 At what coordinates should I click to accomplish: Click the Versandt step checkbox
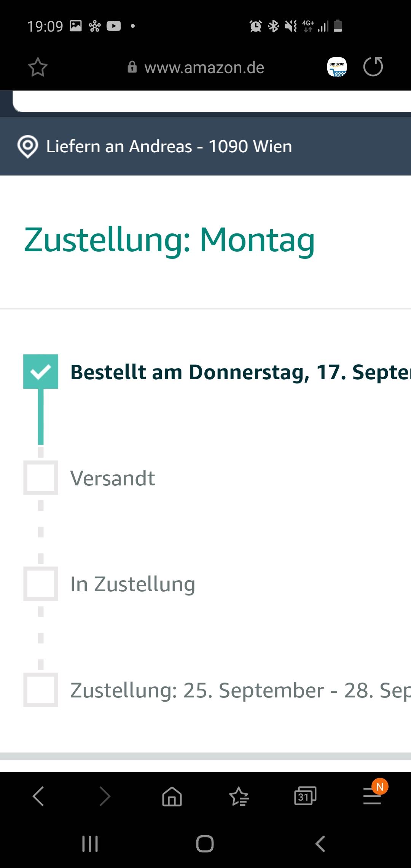(x=41, y=478)
